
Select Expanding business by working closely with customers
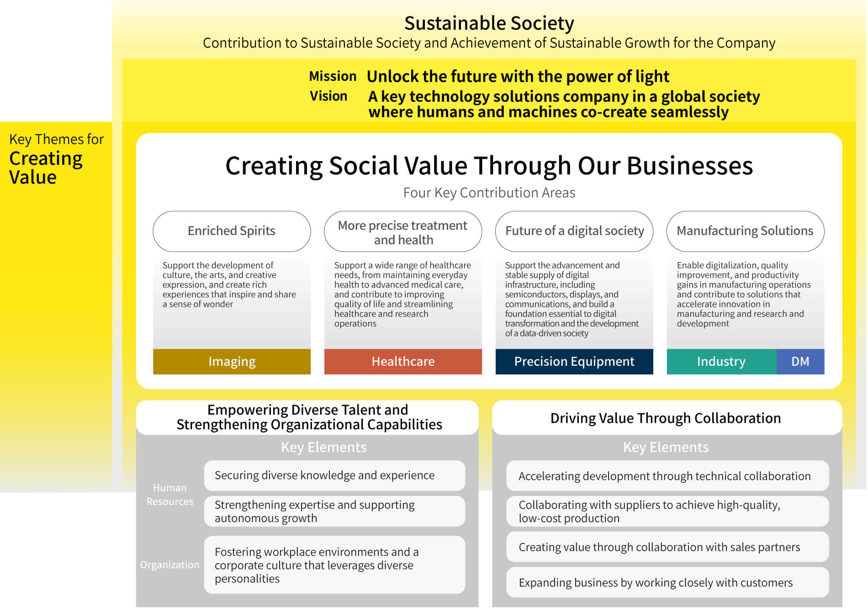click(667, 582)
